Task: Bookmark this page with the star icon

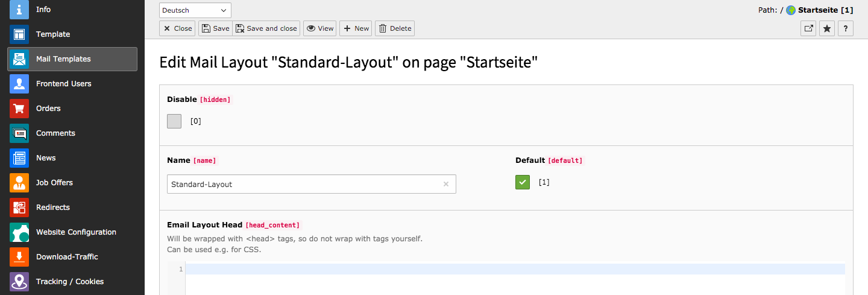Action: (x=827, y=28)
